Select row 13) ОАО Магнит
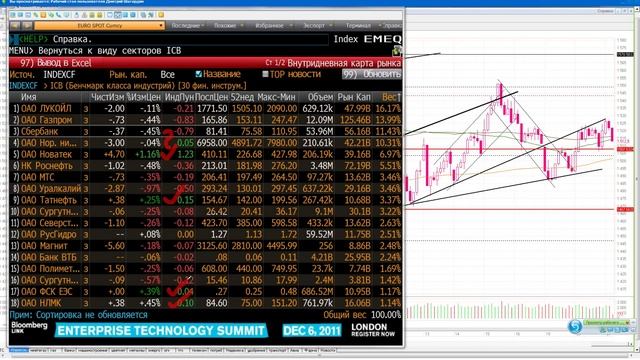 click(x=205, y=246)
